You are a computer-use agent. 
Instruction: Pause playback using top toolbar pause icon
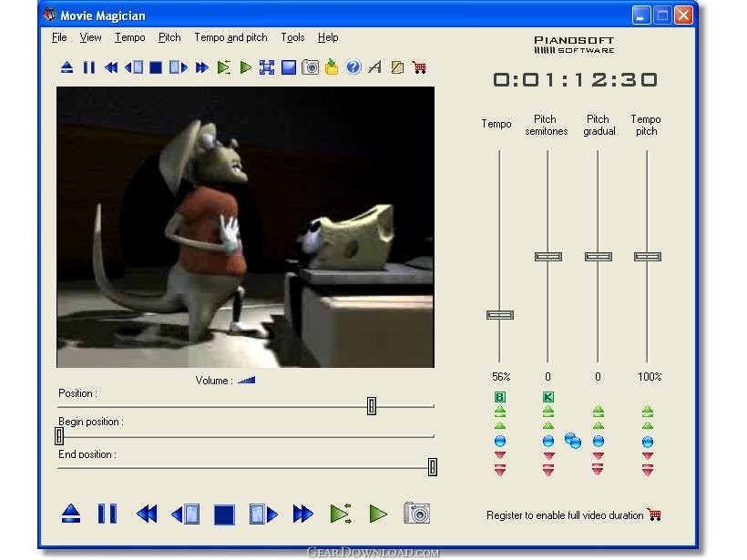click(88, 67)
